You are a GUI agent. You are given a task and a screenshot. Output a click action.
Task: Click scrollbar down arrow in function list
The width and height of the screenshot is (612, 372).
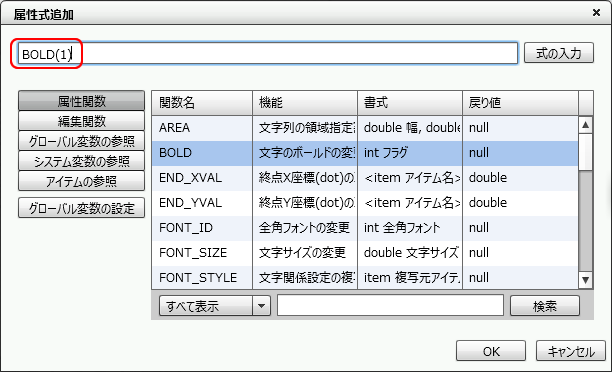[585, 280]
